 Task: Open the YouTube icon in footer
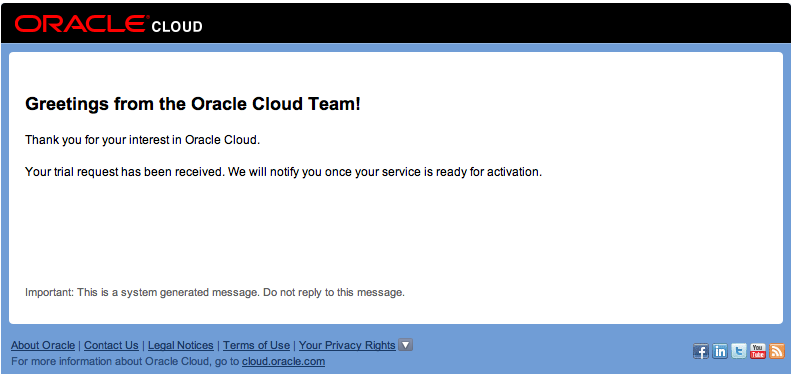(758, 351)
